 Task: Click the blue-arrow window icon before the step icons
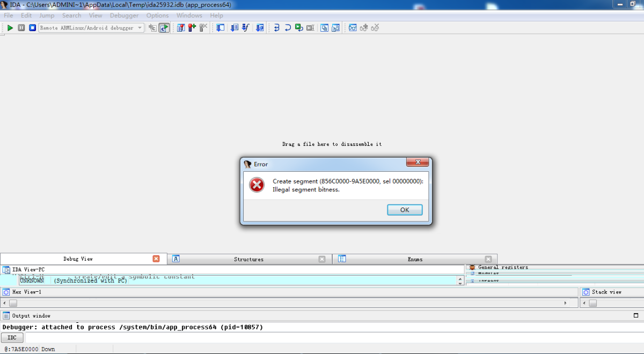click(x=260, y=27)
